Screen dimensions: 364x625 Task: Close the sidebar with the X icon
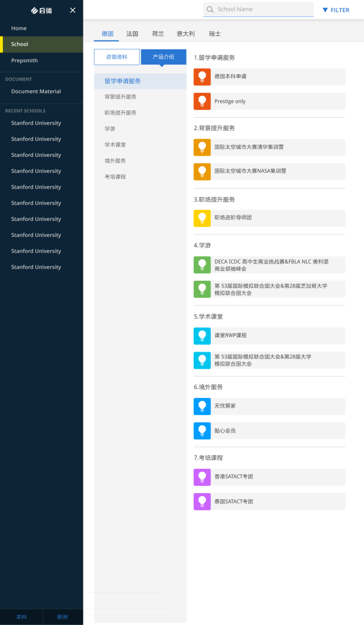(x=73, y=10)
